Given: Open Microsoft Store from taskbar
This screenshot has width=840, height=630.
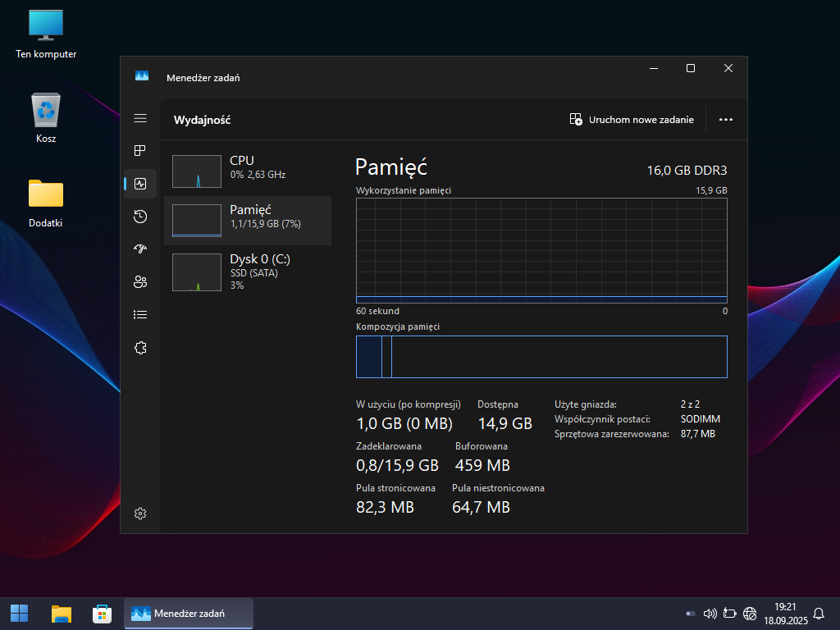Looking at the screenshot, I should (x=103, y=614).
